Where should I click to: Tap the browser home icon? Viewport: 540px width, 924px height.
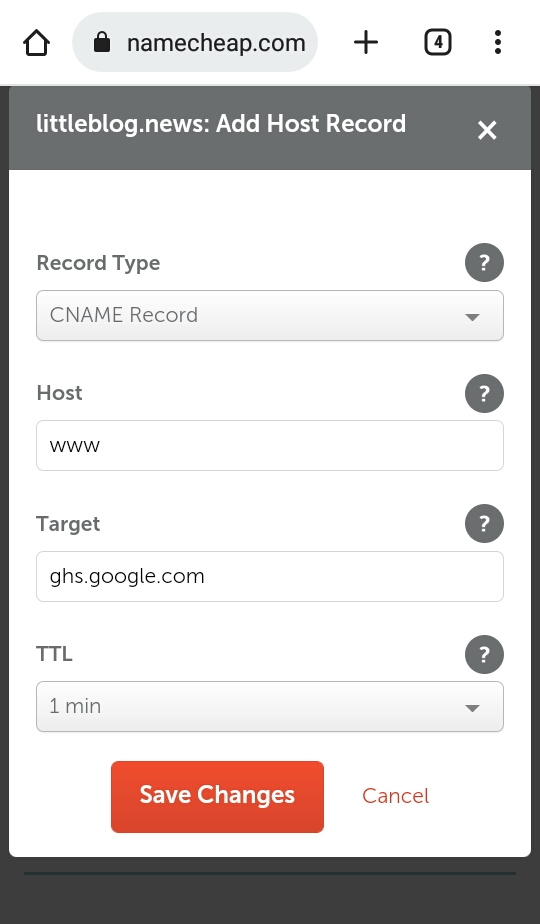pos(37,42)
